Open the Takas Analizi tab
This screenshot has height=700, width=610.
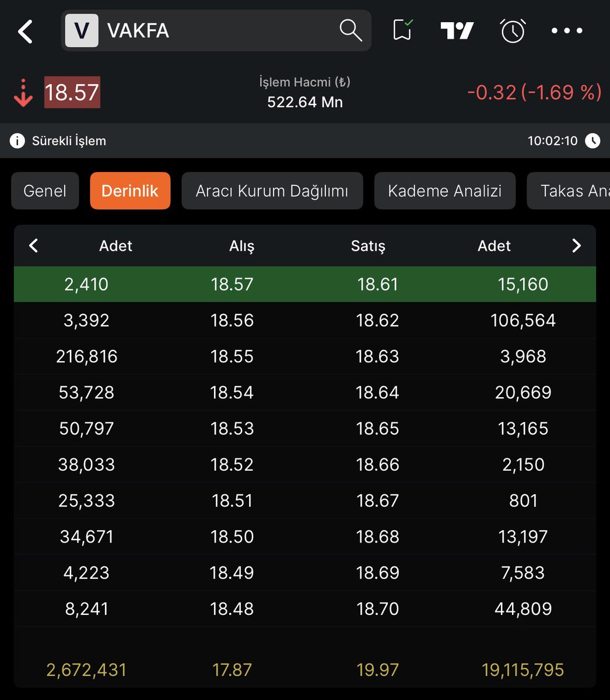coord(569,191)
